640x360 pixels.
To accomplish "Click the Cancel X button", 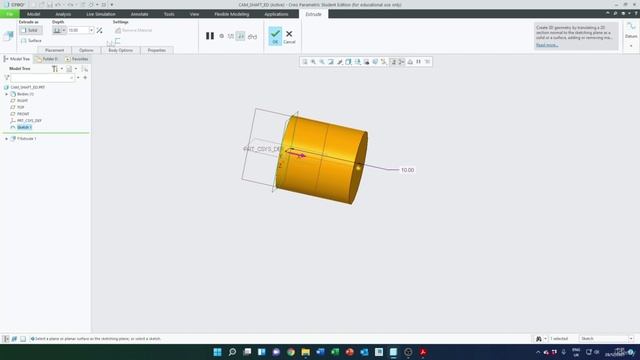I will point(289,37).
